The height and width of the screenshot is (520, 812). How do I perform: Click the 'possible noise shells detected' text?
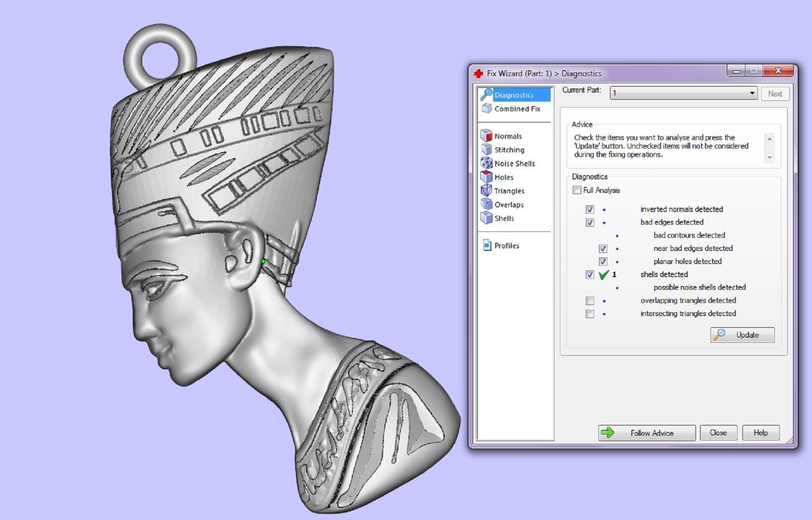pyautogui.click(x=700, y=287)
